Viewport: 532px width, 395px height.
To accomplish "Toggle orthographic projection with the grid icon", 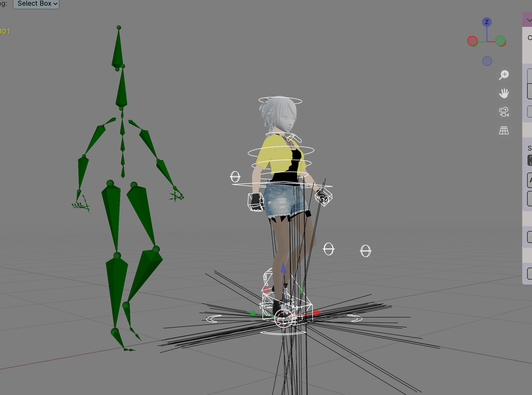I will pyautogui.click(x=504, y=131).
